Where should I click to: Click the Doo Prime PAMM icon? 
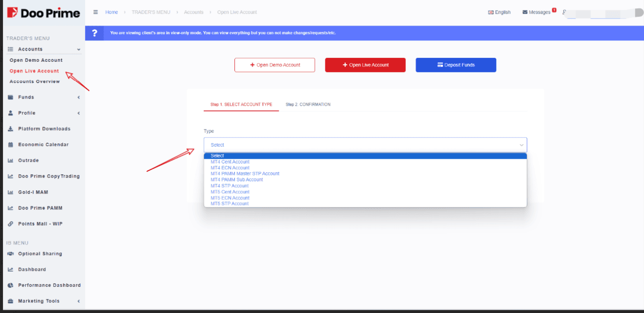pos(10,208)
